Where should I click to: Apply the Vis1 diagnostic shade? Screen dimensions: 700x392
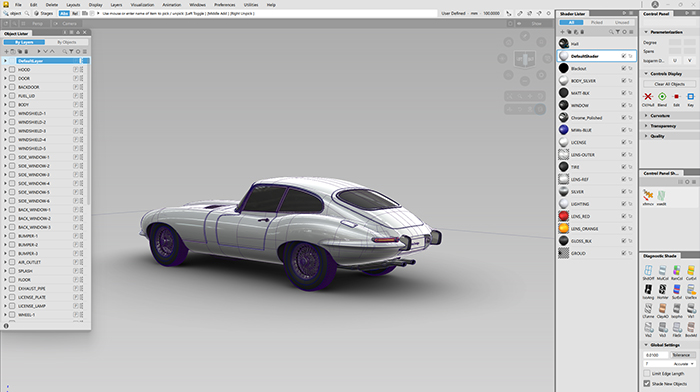pyautogui.click(x=691, y=309)
